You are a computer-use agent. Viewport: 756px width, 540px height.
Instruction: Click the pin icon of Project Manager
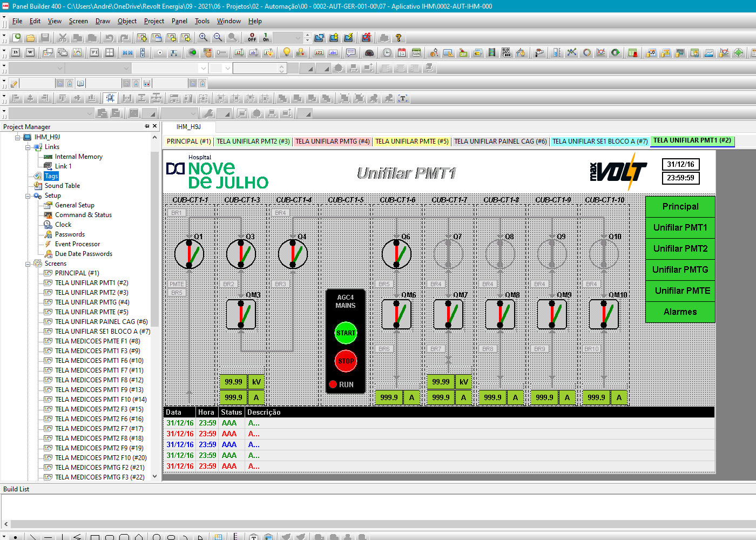pos(147,126)
